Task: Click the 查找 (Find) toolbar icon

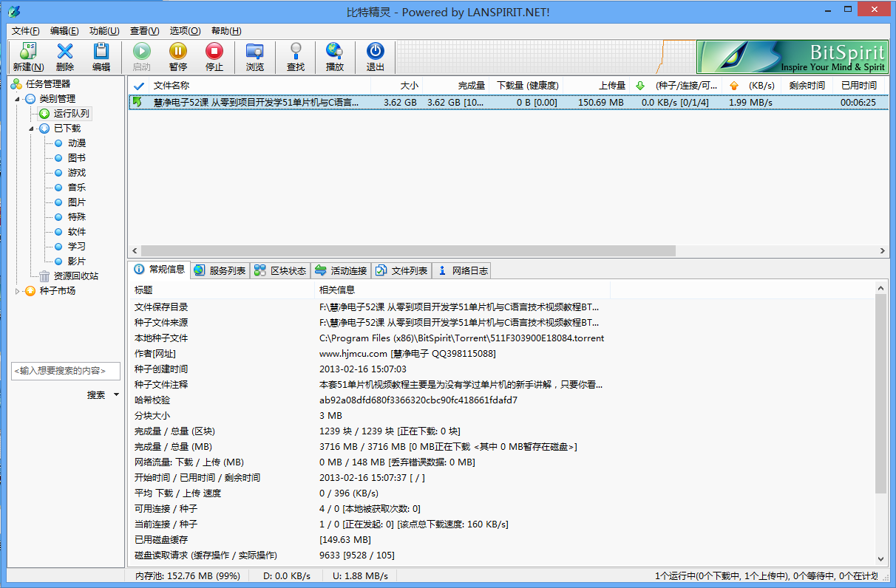Action: pos(296,52)
